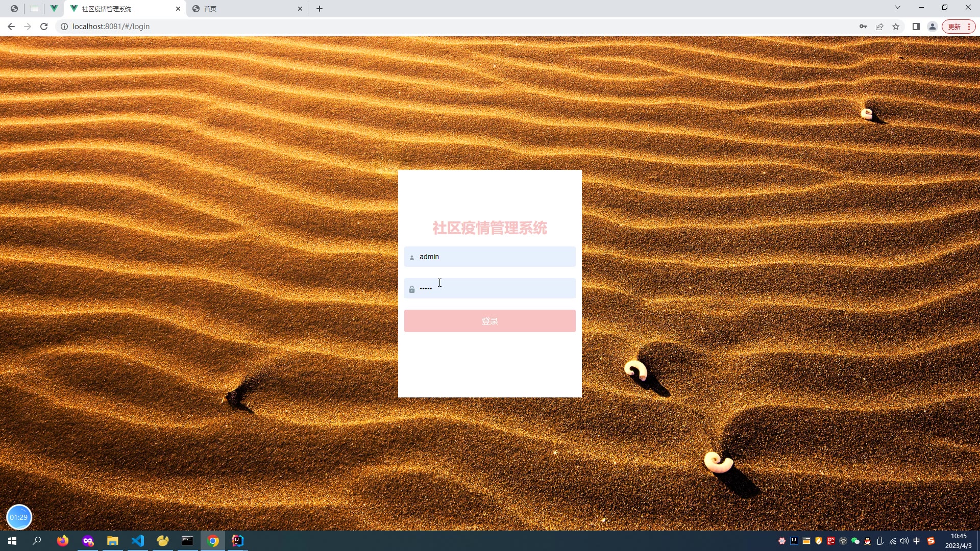
Task: View site information for localhost
Action: [64, 27]
